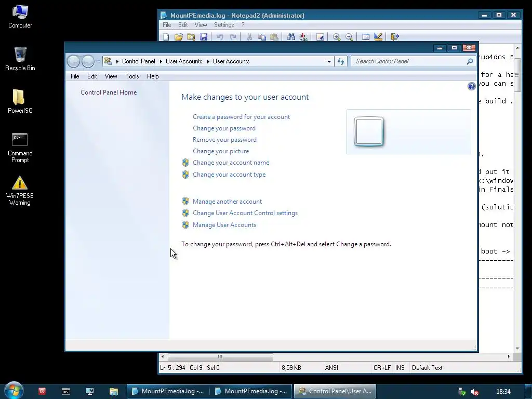The height and width of the screenshot is (399, 532).
Task: Click Change your account name link
Action: click(231, 163)
